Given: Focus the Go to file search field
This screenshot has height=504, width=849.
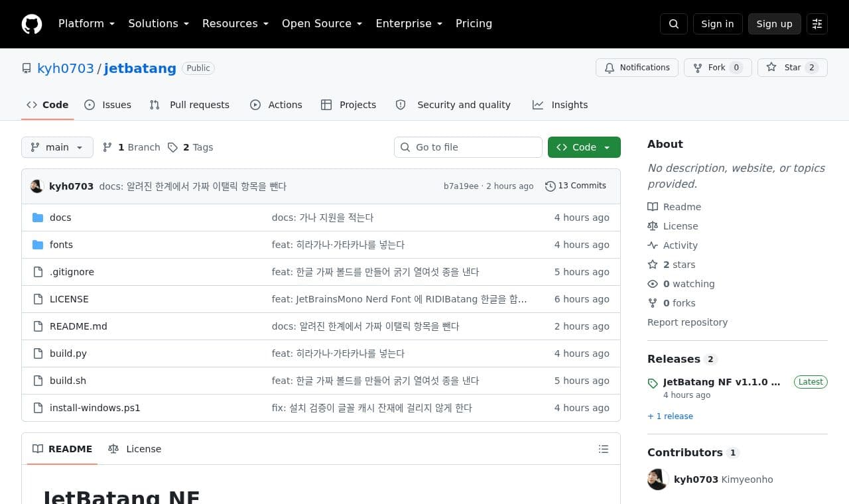Looking at the screenshot, I should coord(468,147).
